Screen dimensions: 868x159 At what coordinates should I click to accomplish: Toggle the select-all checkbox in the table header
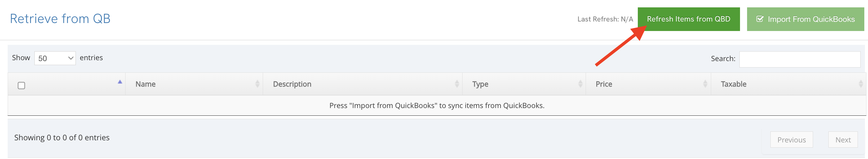point(21,86)
